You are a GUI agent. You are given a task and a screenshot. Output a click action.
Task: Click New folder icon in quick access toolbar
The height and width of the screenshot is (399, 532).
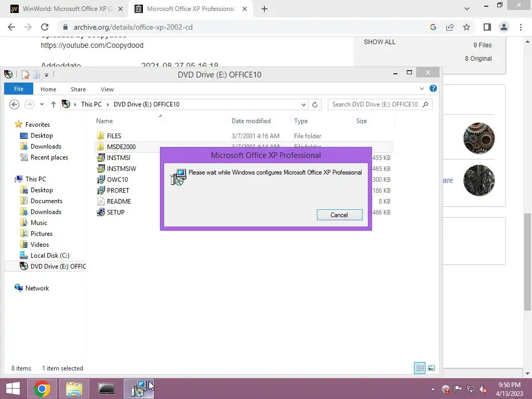pyautogui.click(x=37, y=75)
